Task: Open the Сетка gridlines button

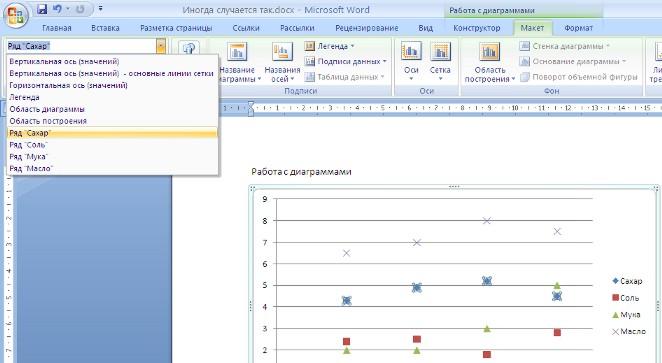Action: click(440, 62)
